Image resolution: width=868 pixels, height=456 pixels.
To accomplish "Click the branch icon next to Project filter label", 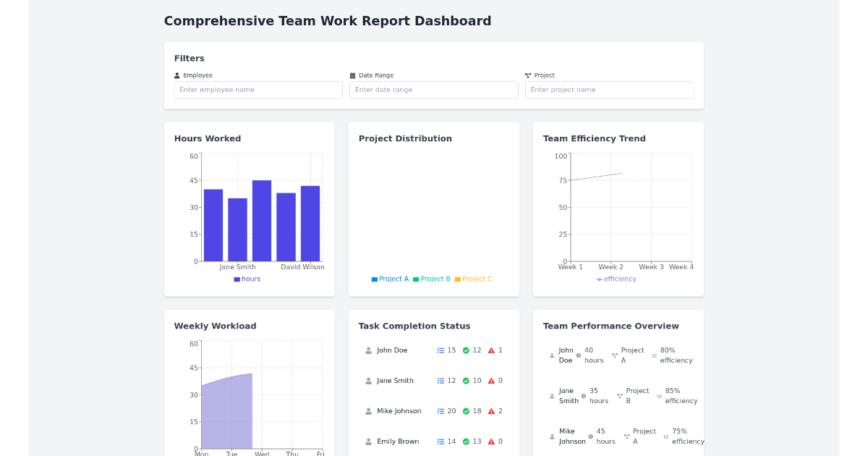I will coord(527,75).
